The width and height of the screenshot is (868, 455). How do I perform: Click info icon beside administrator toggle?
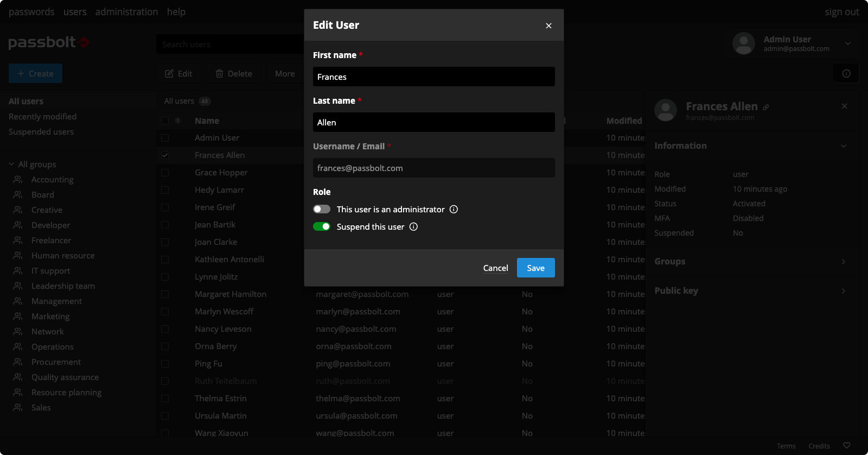click(454, 210)
